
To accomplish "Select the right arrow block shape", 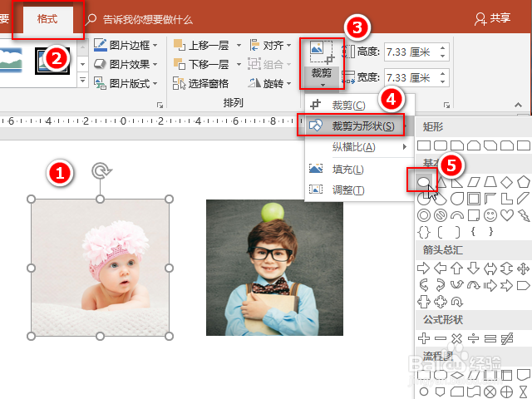I will (x=424, y=268).
